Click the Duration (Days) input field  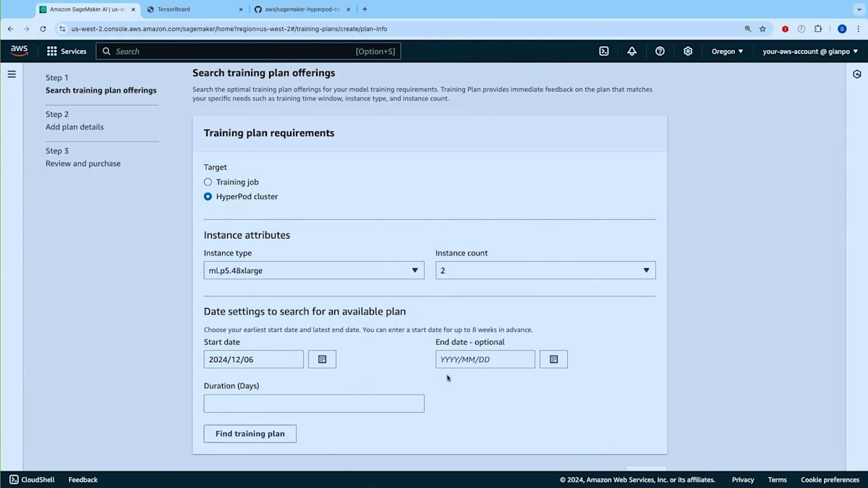coord(314,403)
